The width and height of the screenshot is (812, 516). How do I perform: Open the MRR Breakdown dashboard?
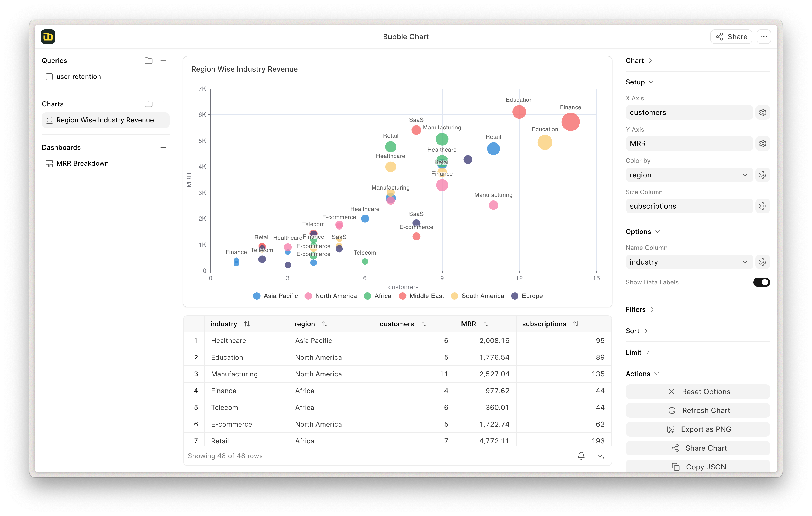pos(82,163)
